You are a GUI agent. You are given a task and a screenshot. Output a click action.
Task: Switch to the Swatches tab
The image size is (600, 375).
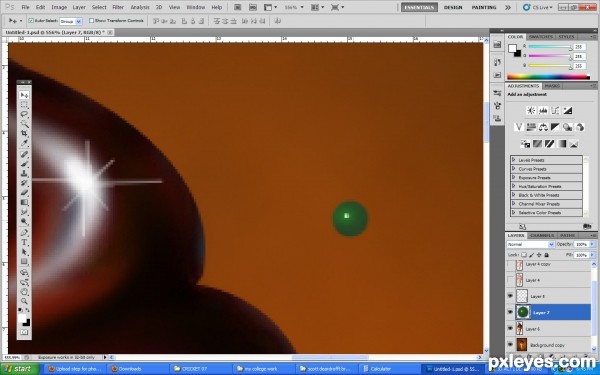coord(541,37)
